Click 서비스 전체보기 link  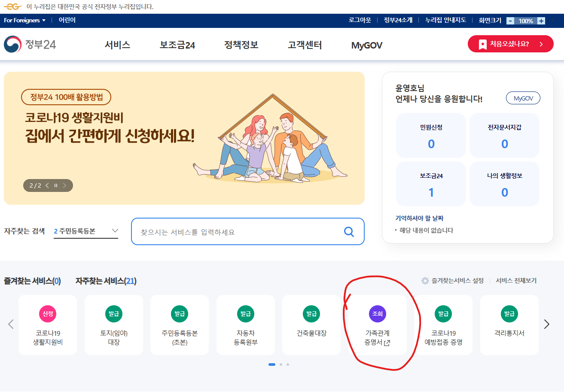click(x=516, y=281)
